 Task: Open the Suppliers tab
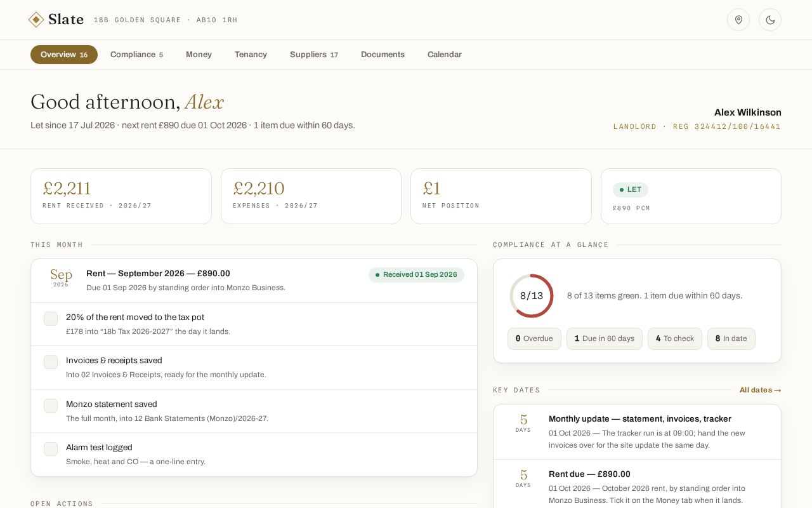point(314,55)
